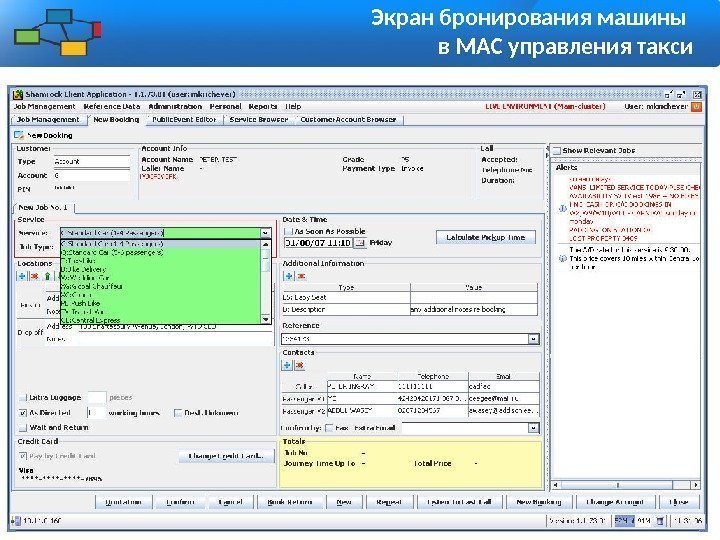This screenshot has width=720, height=540.
Task: Toggle Pay by Credit Card checkbox
Action: coord(22,456)
